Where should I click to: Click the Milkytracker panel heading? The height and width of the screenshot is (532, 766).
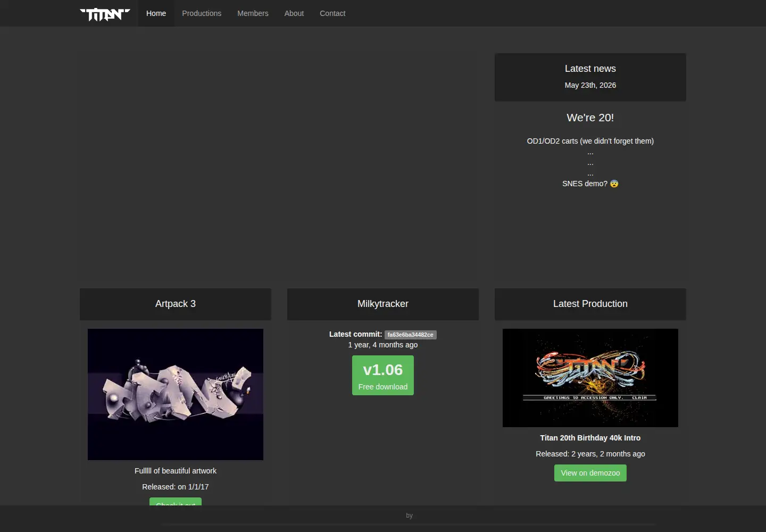[383, 304]
